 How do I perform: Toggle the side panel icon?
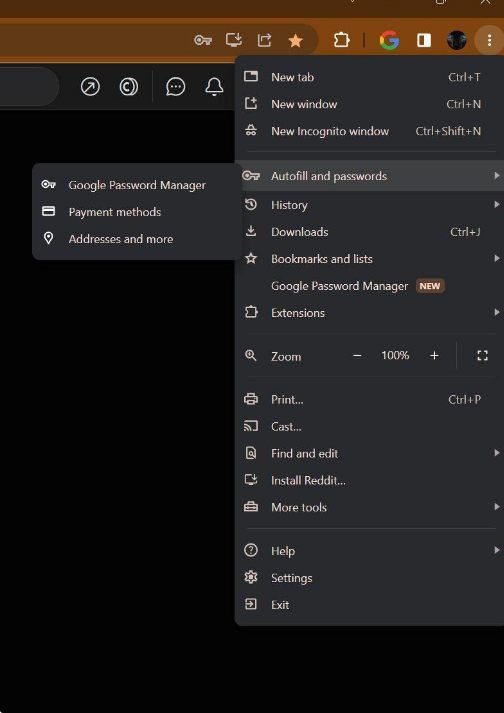click(424, 40)
